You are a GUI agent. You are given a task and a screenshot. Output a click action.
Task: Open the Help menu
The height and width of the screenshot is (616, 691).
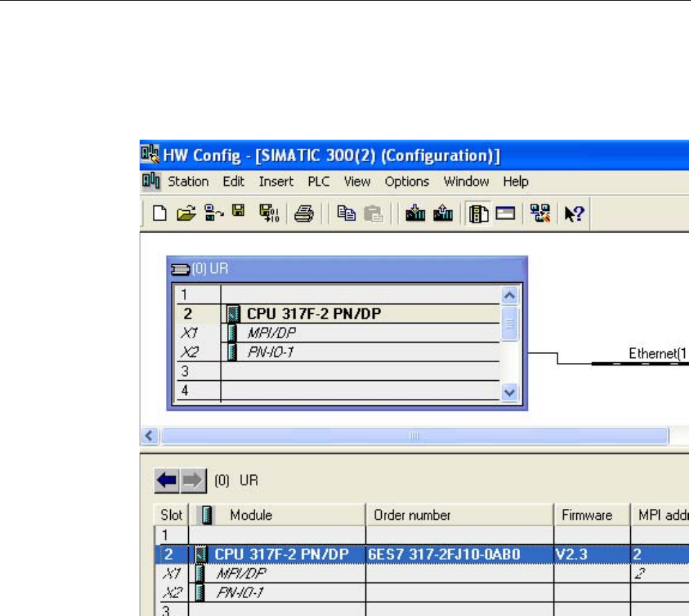pyautogui.click(x=515, y=182)
